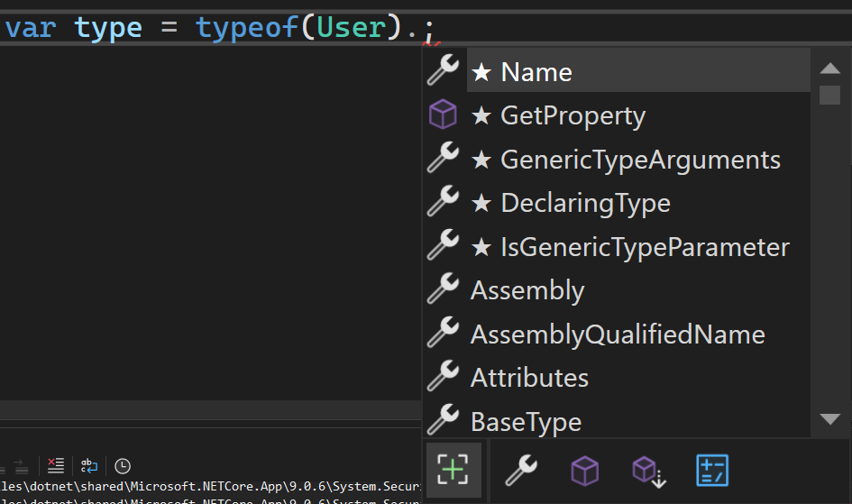Click the var keyword in the editor

[31, 28]
